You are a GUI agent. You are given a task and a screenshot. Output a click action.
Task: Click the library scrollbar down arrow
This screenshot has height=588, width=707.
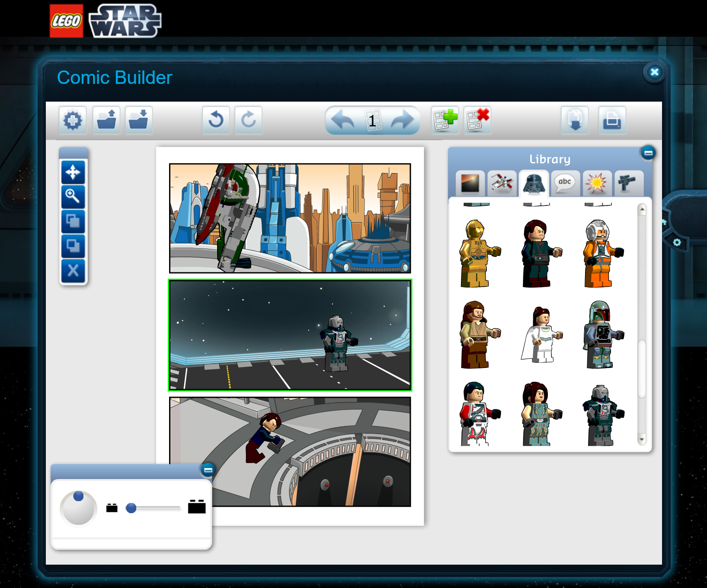click(x=642, y=439)
